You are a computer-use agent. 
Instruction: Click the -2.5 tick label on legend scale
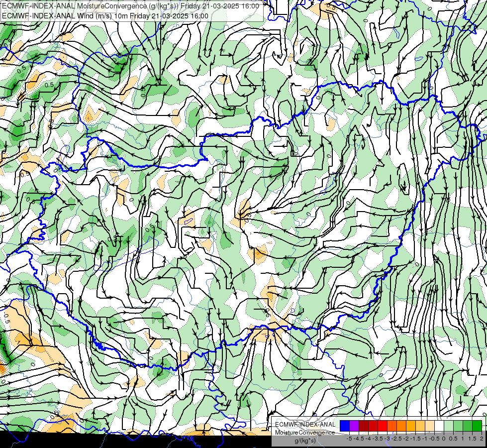coord(396,439)
